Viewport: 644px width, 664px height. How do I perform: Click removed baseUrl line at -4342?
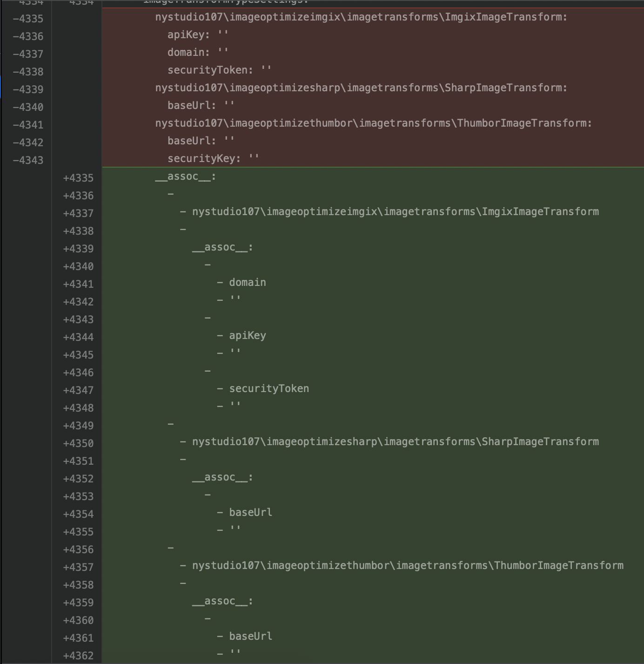(201, 141)
